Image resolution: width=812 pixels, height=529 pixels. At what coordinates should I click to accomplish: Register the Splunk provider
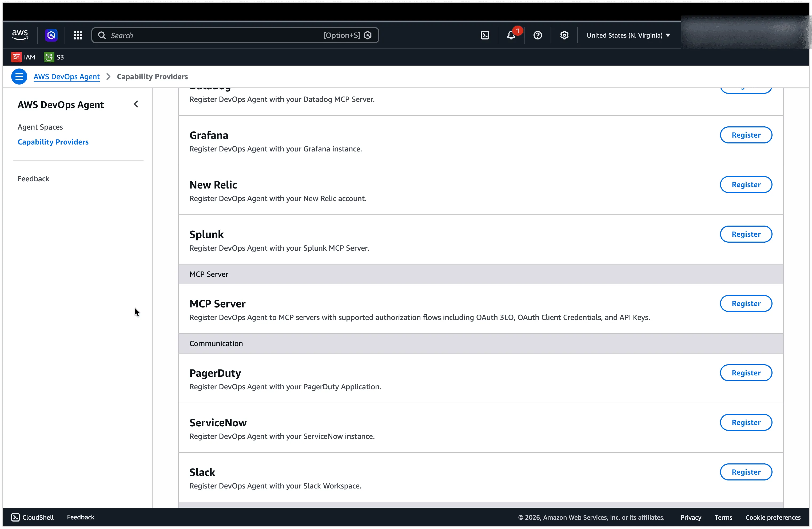746,234
